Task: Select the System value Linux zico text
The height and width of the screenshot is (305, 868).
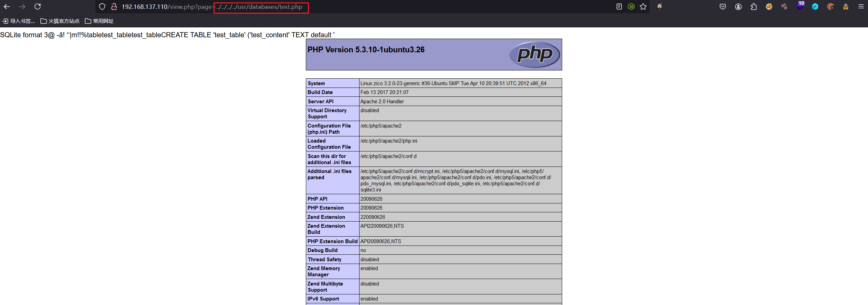Action: (x=453, y=83)
